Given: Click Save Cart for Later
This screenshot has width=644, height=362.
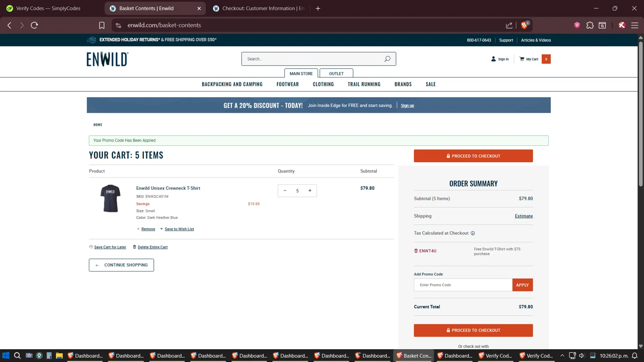Looking at the screenshot, I should tap(110, 247).
